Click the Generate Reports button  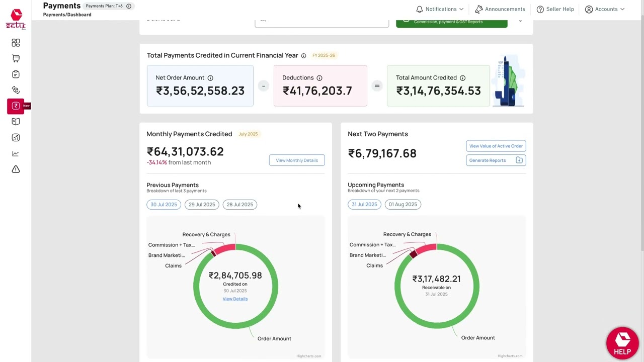[x=496, y=160]
